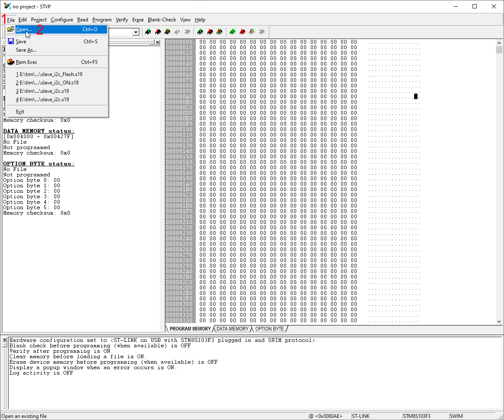Expand the address combo box dropdown
This screenshot has width=504, height=420.
pos(135,32)
